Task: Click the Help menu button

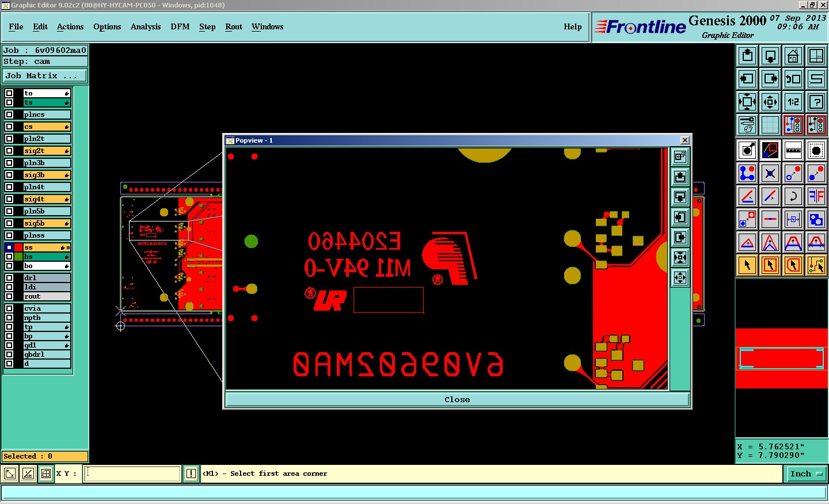Action: point(573,26)
